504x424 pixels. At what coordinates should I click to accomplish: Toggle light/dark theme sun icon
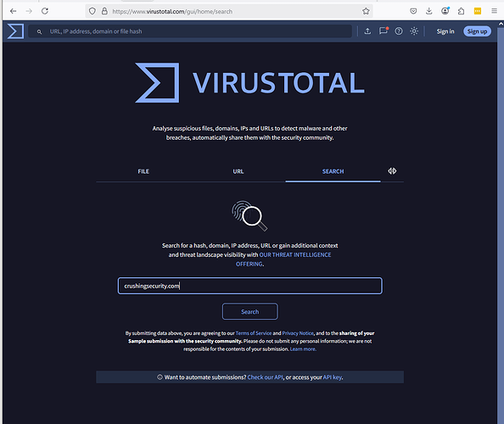click(414, 31)
